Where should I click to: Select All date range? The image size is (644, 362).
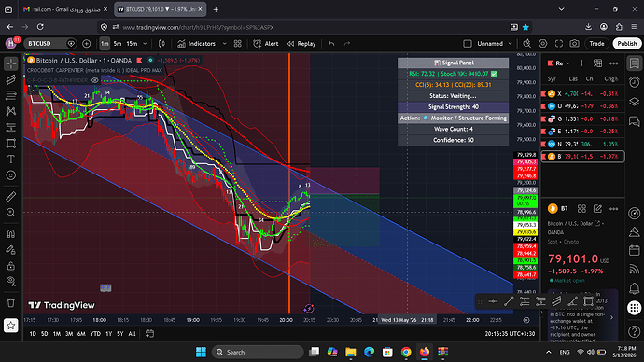(x=132, y=334)
